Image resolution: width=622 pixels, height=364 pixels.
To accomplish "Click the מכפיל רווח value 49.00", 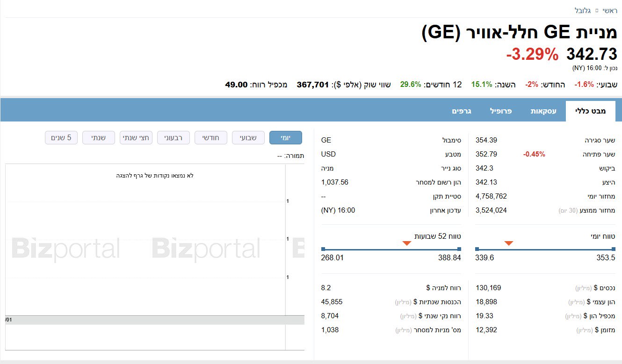I will [236, 85].
